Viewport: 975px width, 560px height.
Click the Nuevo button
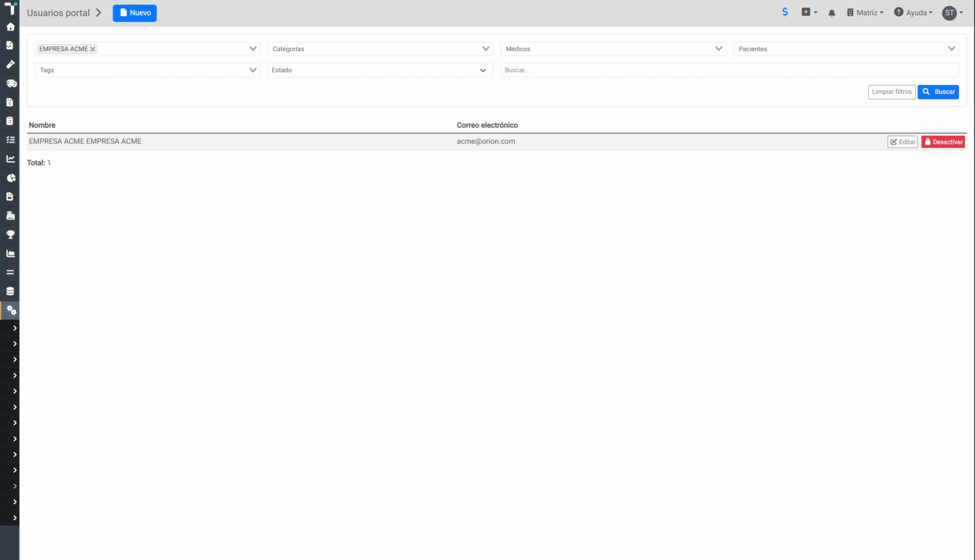pos(134,13)
